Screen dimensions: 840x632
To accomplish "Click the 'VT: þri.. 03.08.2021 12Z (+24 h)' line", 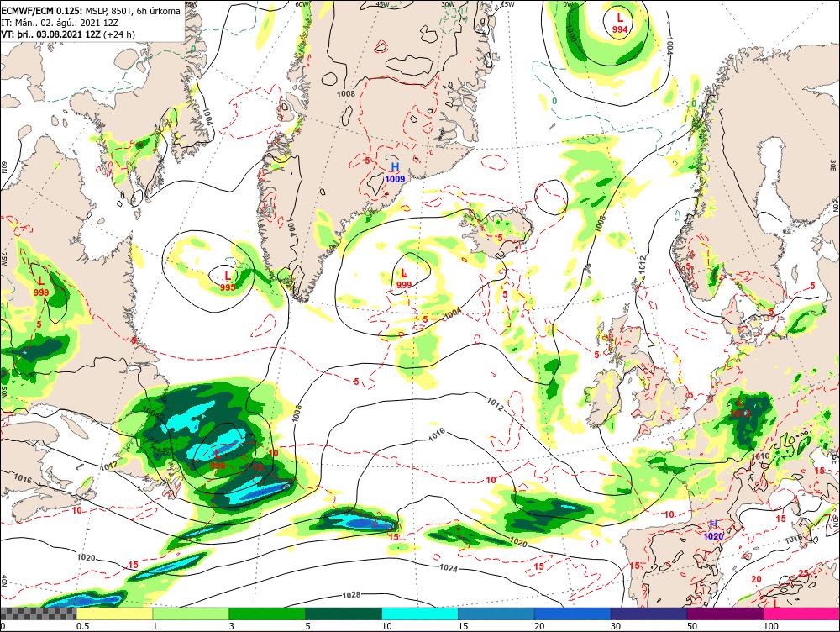I will (68, 34).
